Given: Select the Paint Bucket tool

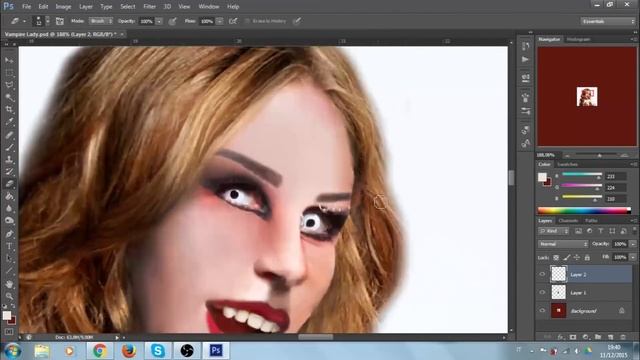Looking at the screenshot, I should [9, 196].
